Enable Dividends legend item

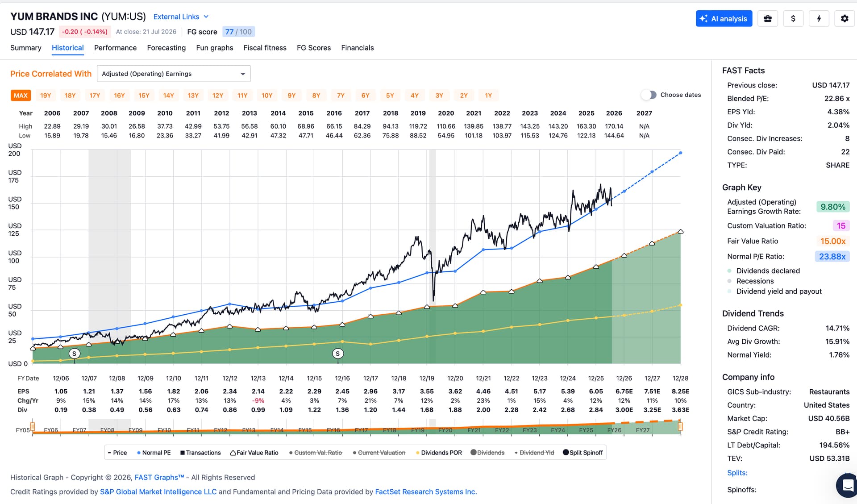click(487, 453)
